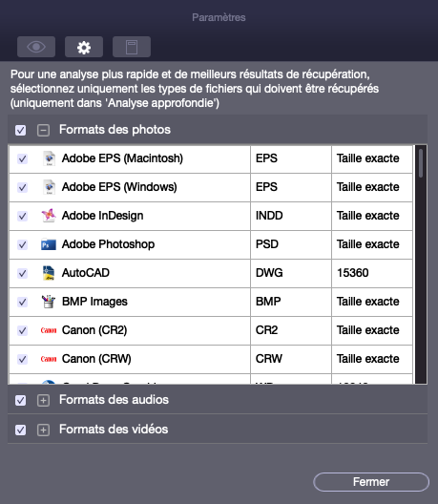Click the Adobe EPS (Macintosh) file icon

pos(49,158)
